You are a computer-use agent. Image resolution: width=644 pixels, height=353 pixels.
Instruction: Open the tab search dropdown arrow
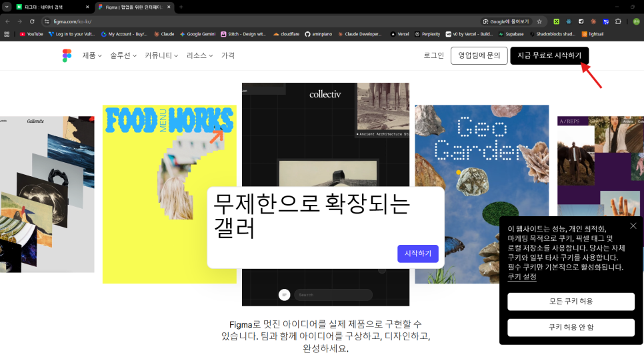[7, 7]
